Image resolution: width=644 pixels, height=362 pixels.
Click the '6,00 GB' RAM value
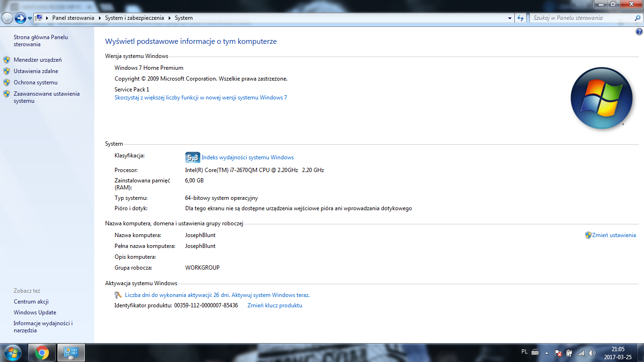(x=194, y=181)
